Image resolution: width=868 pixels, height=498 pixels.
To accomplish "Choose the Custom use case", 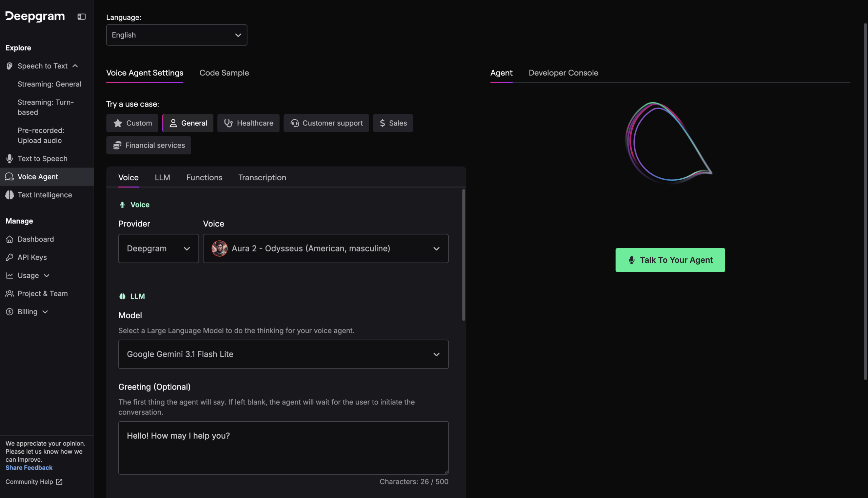I will 132,123.
